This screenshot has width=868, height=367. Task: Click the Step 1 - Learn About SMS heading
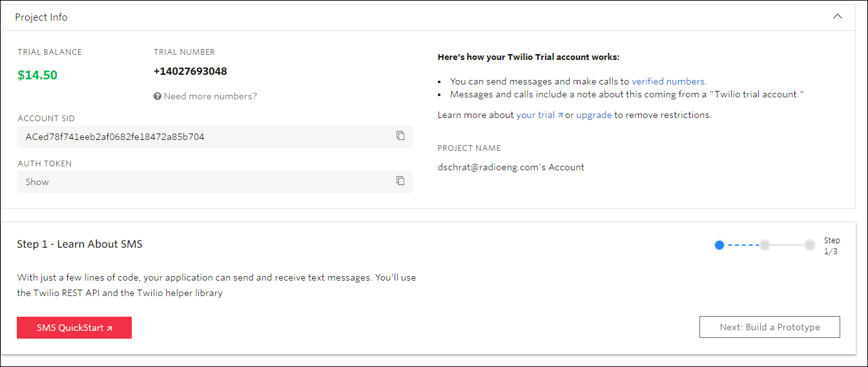coord(79,244)
